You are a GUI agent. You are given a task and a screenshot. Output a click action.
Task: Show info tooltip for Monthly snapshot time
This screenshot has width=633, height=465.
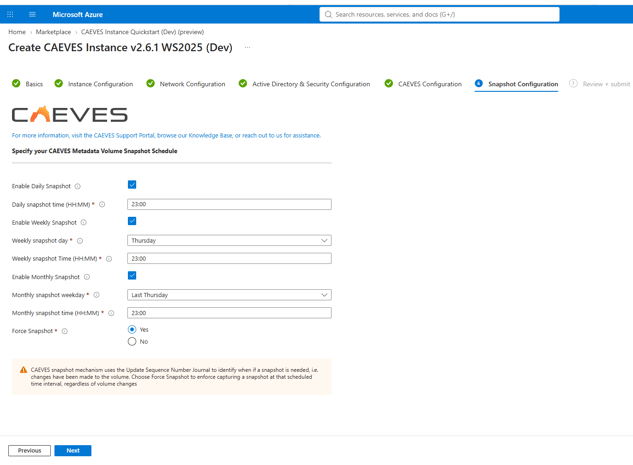pos(111,313)
